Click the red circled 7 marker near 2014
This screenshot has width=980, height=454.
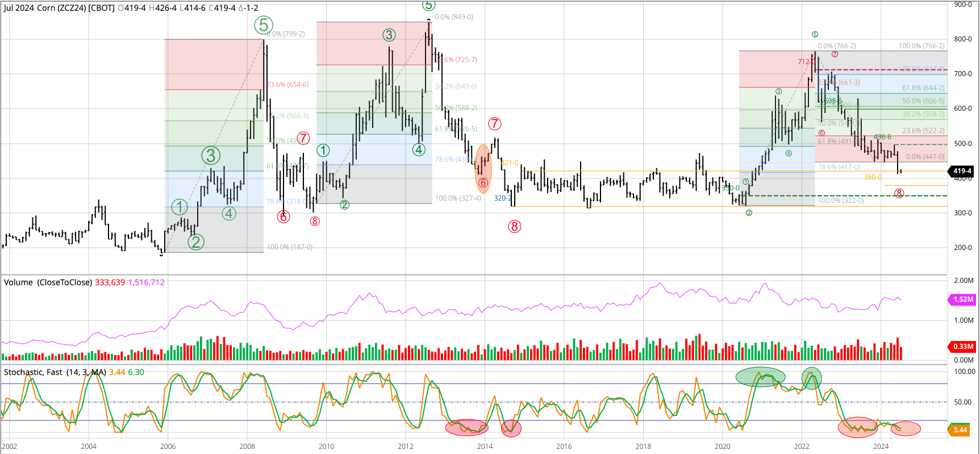(x=494, y=124)
